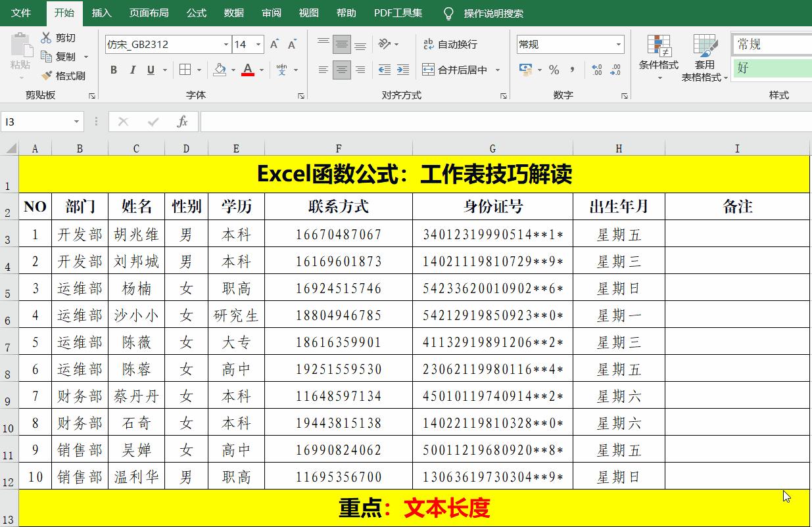Apply underline to the current cell

[150, 70]
